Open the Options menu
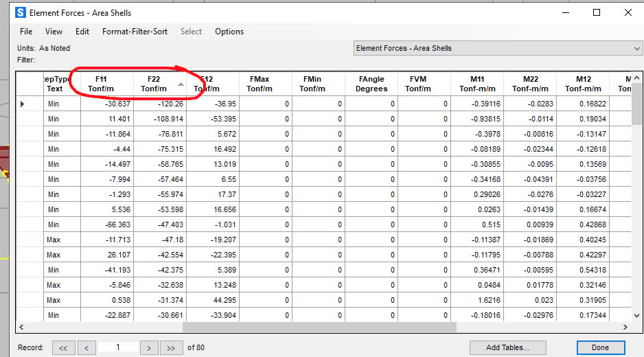Image resolution: width=644 pixels, height=357 pixels. [229, 32]
